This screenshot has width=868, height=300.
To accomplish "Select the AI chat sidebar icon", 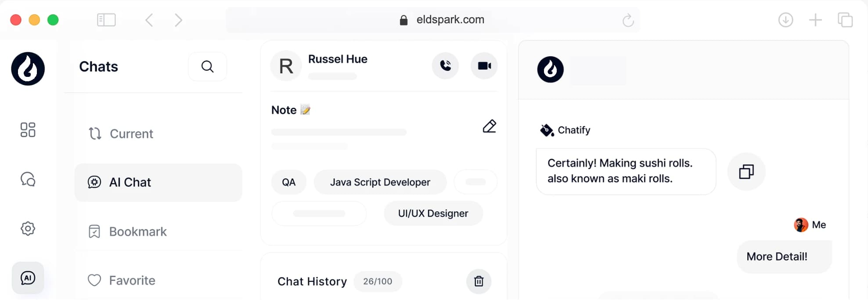I will [28, 278].
